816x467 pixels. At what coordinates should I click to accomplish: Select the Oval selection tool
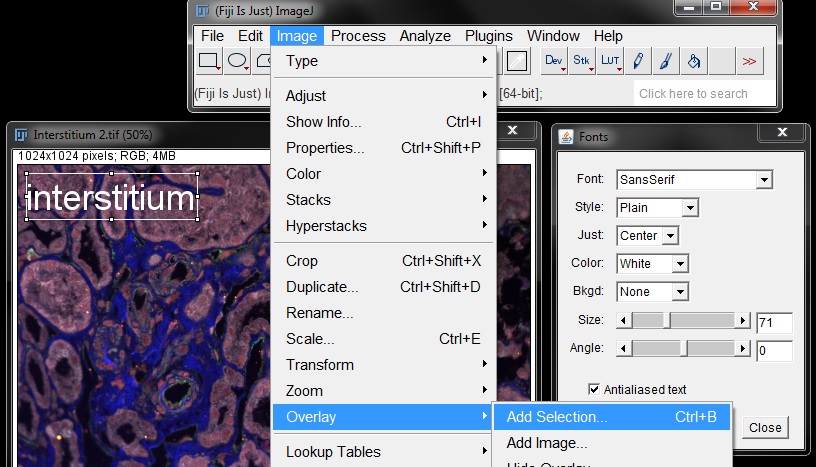tap(238, 61)
